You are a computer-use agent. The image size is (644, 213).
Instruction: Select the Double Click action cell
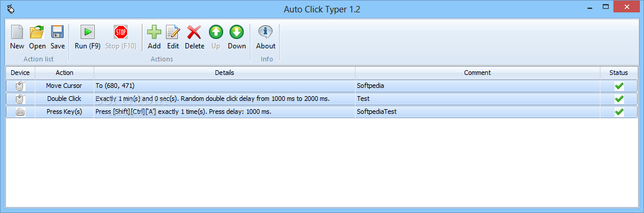[64, 99]
